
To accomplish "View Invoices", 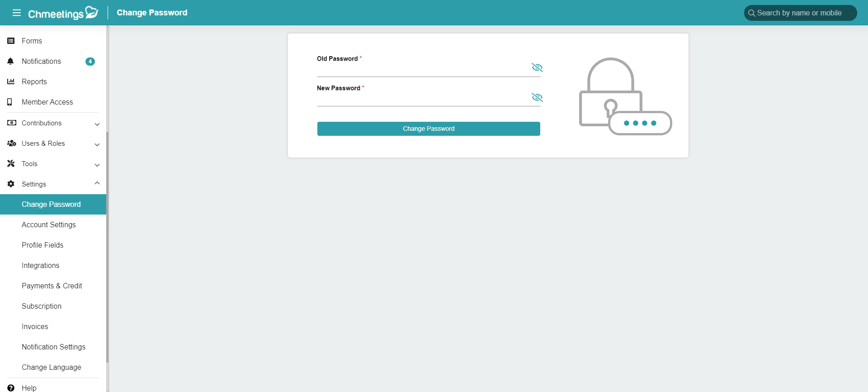I will (x=53, y=326).
